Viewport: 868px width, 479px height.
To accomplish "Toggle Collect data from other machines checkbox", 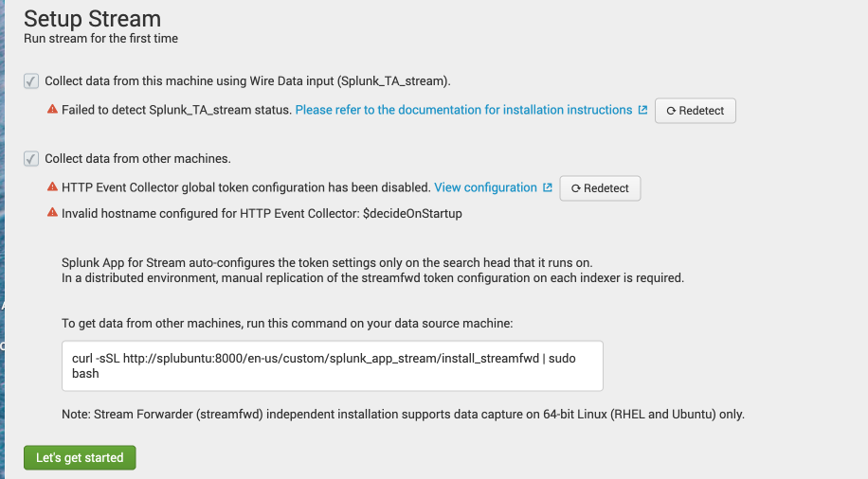I will [31, 159].
